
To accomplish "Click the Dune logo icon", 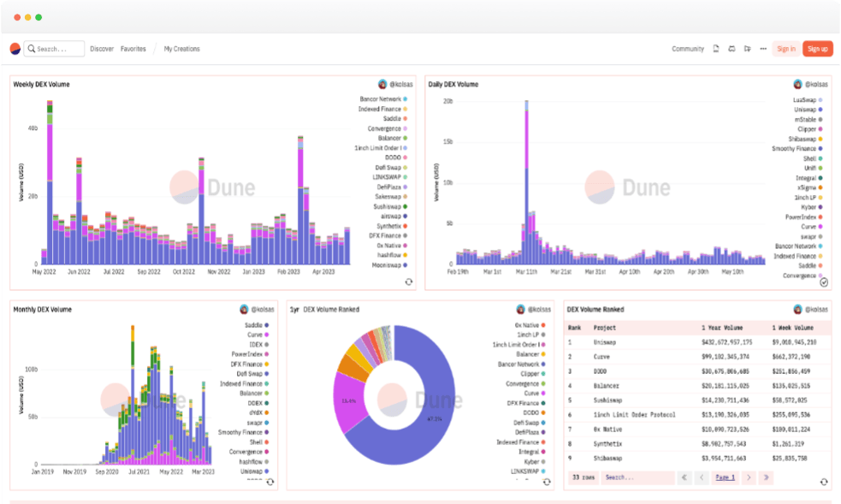I will pyautogui.click(x=15, y=49).
